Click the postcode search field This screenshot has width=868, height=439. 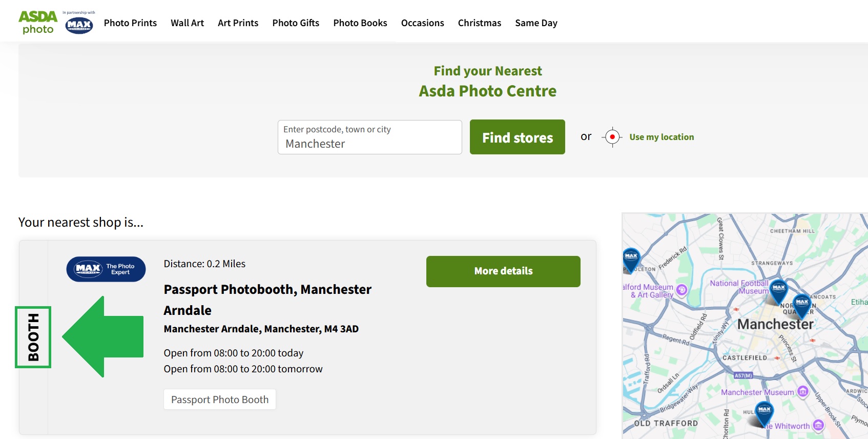tap(369, 137)
